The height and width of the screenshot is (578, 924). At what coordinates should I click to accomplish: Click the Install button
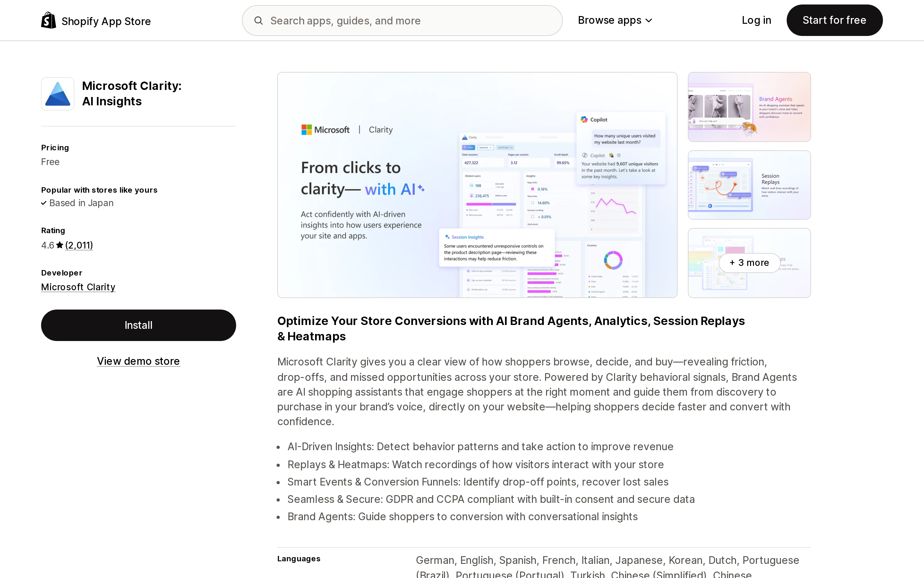click(x=139, y=325)
